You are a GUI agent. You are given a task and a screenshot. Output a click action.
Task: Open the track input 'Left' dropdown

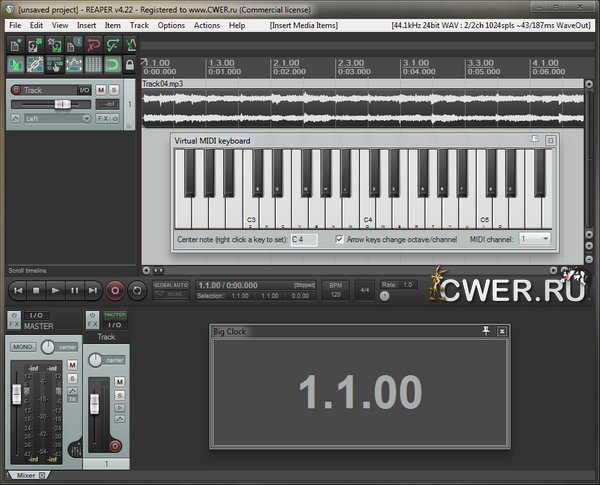(56, 118)
